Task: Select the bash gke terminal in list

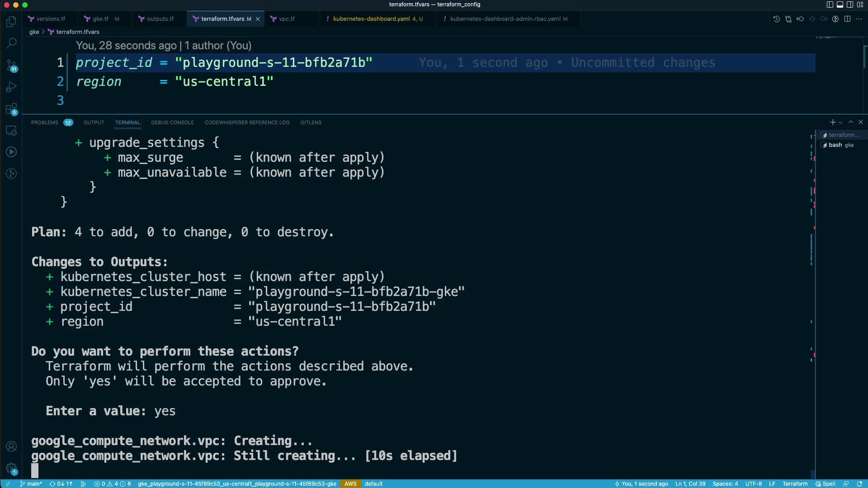Action: point(840,145)
